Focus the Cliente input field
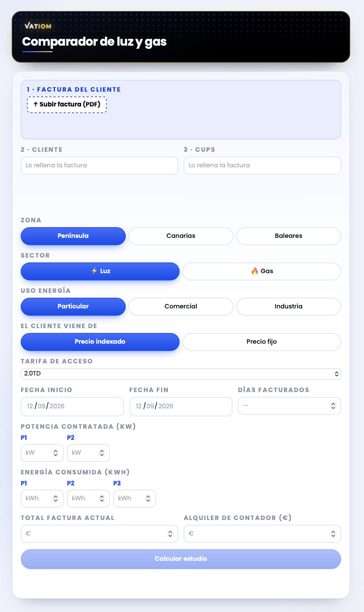Image resolution: width=364 pixels, height=612 pixels. [x=99, y=166]
